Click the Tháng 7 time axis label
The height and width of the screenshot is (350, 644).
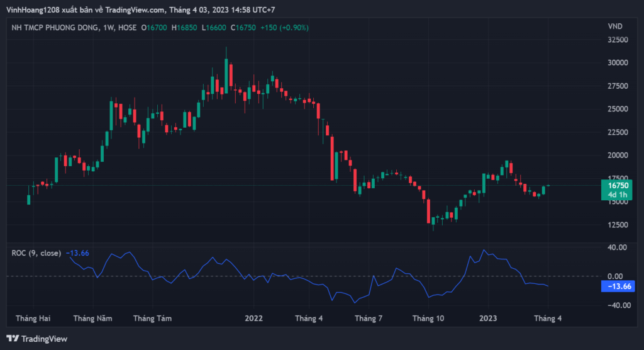pyautogui.click(x=369, y=319)
